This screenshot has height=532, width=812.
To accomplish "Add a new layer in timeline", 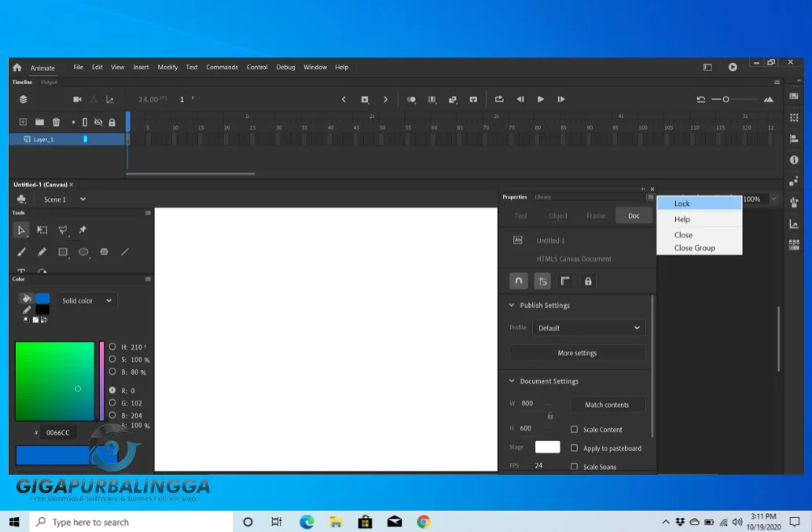I will click(x=23, y=122).
